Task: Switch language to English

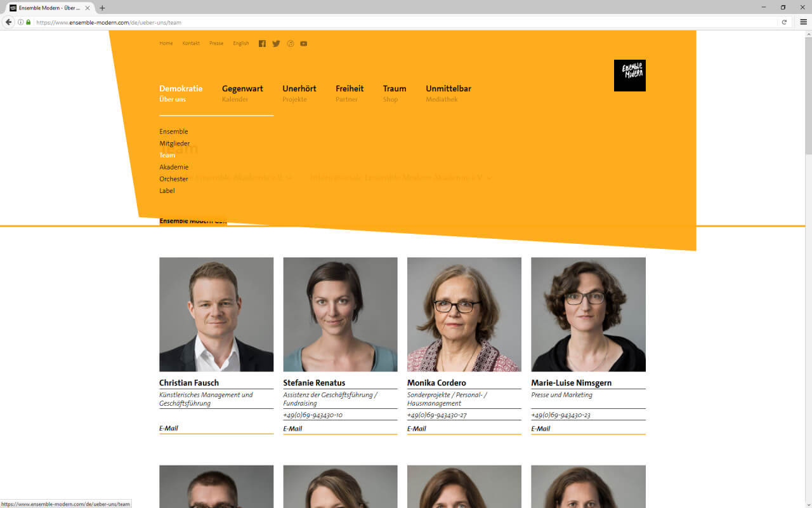Action: pos(241,43)
